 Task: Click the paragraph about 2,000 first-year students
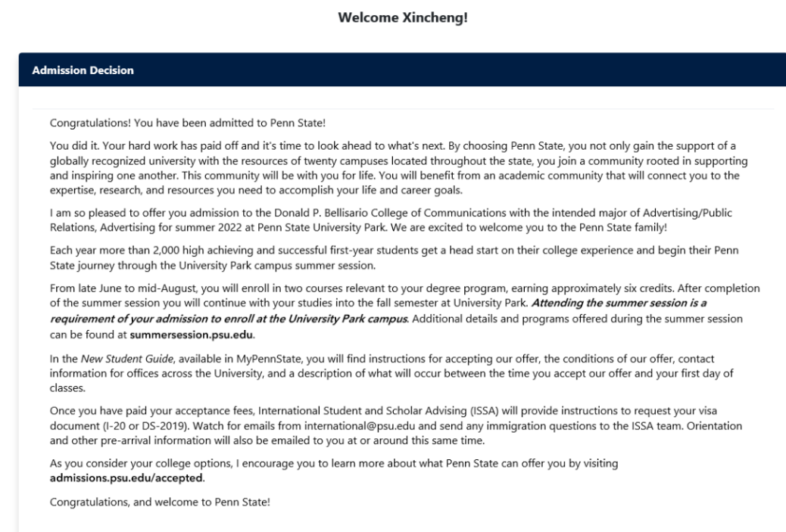pyautogui.click(x=394, y=257)
